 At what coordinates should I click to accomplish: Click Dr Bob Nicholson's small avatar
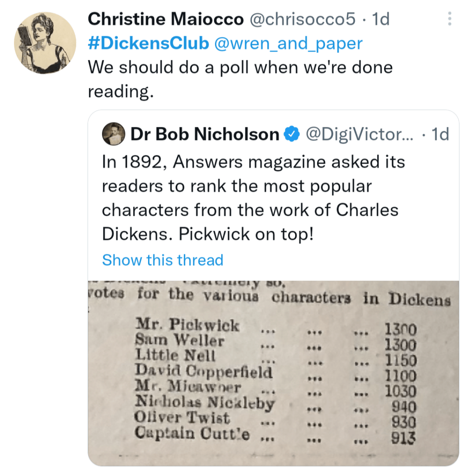113,134
